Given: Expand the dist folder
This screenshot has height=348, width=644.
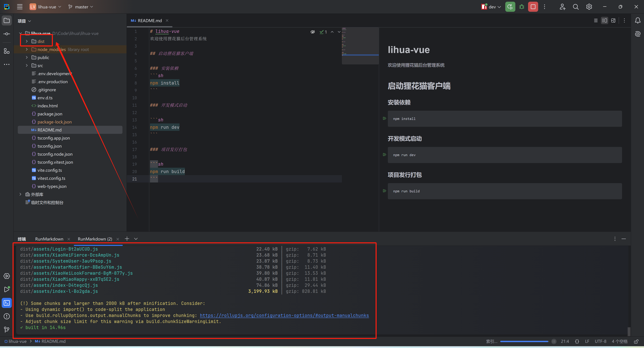Looking at the screenshot, I should pos(27,41).
